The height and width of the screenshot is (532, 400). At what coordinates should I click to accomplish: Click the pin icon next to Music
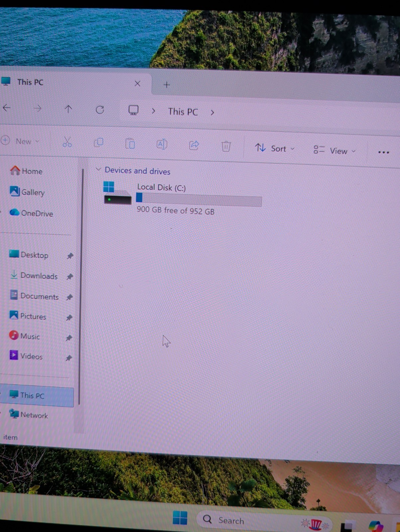point(68,338)
